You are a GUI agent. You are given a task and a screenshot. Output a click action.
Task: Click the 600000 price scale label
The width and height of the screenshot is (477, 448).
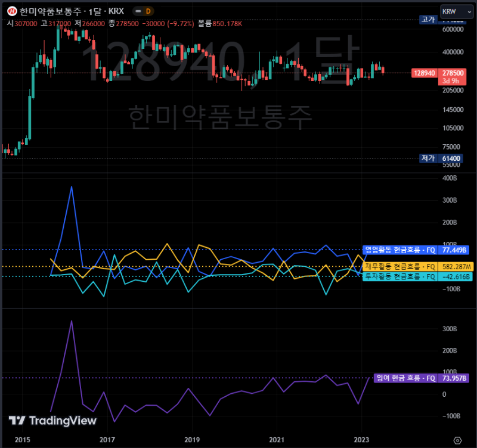tap(453, 29)
